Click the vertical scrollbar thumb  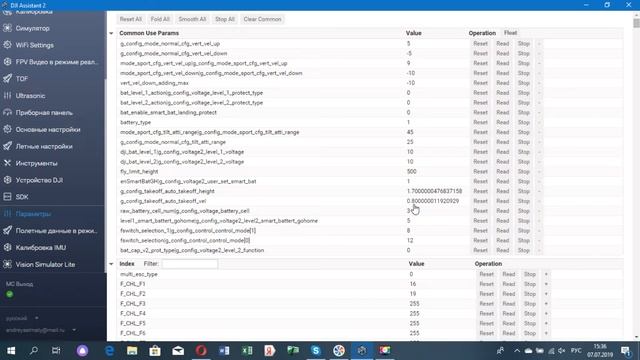(x=636, y=22)
